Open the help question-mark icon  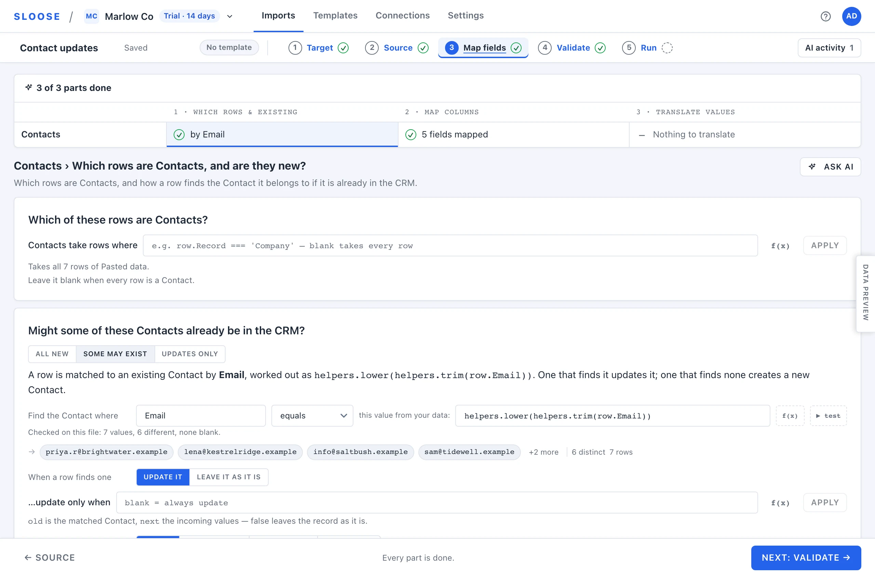[825, 16]
